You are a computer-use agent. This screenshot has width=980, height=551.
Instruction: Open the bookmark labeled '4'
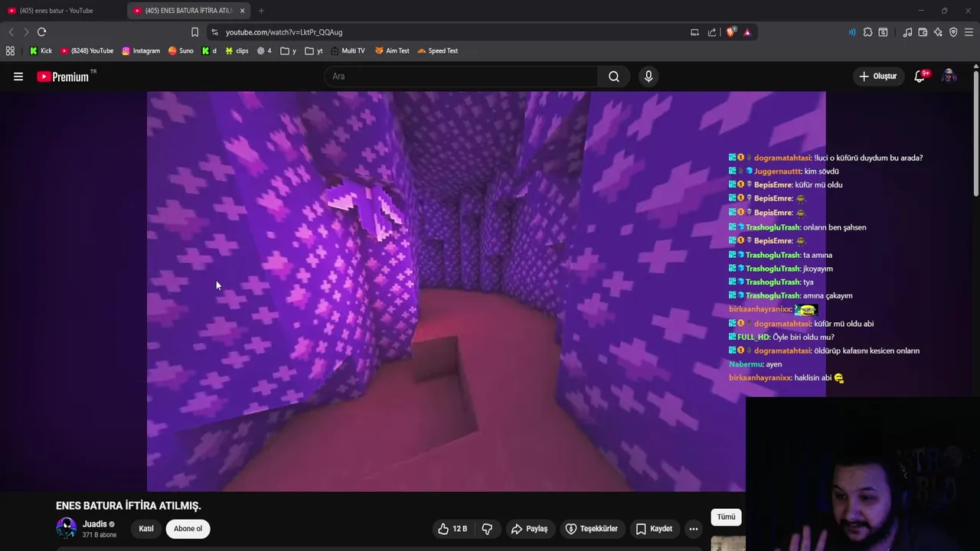pos(264,51)
